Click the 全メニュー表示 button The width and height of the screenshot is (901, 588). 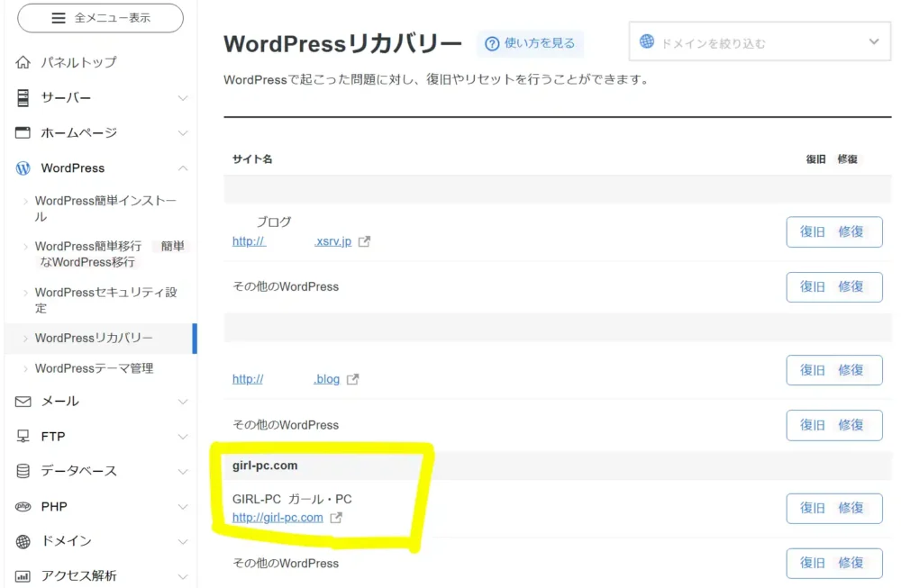[101, 18]
